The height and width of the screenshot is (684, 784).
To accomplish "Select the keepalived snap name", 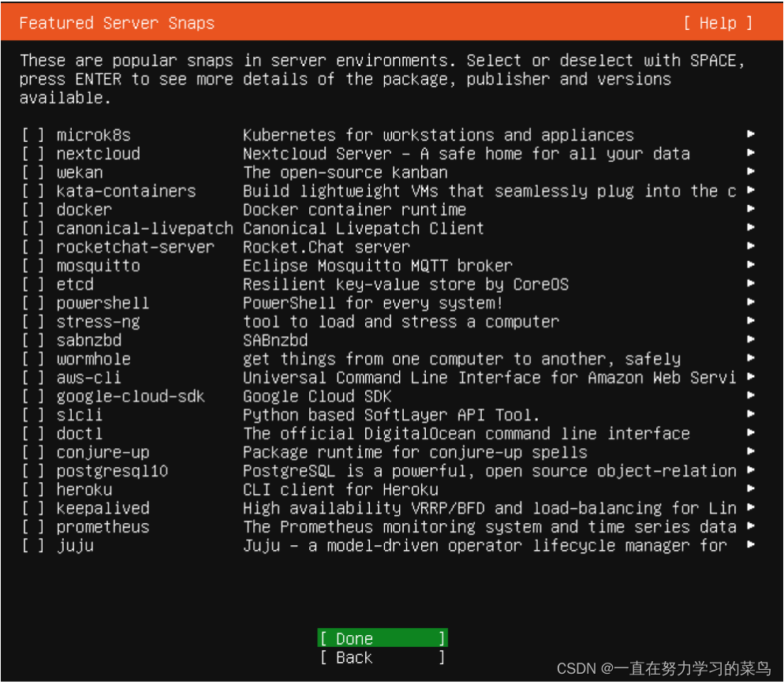I will point(103,509).
